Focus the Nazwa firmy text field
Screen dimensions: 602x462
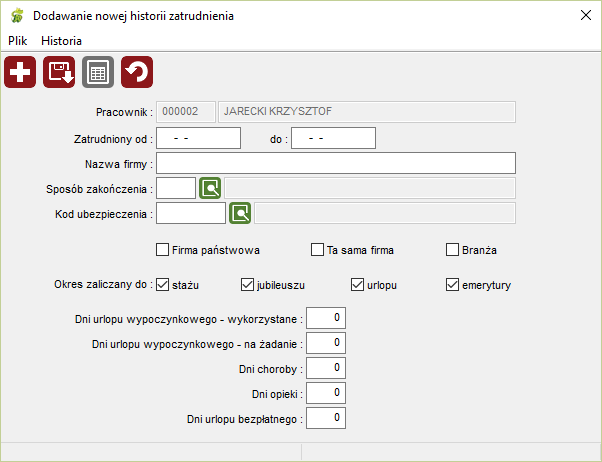point(336,163)
